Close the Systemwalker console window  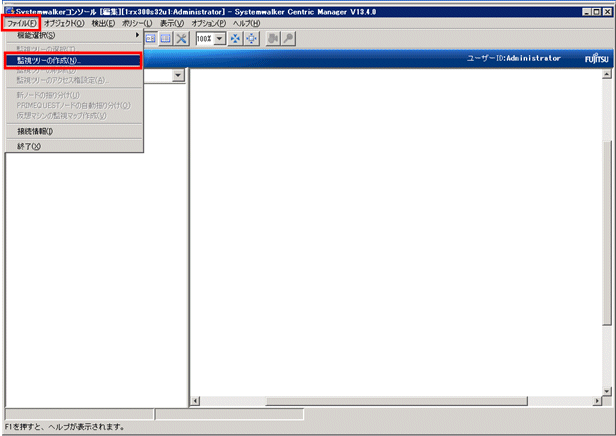coord(607,12)
